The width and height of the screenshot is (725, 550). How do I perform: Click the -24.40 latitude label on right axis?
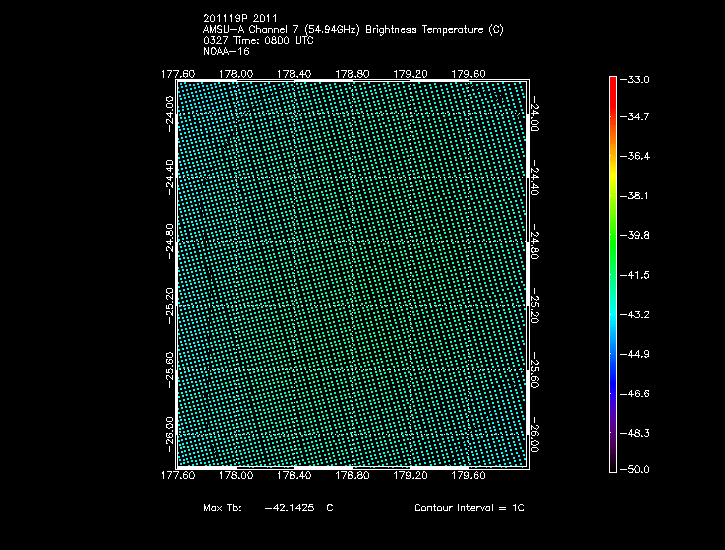click(536, 176)
